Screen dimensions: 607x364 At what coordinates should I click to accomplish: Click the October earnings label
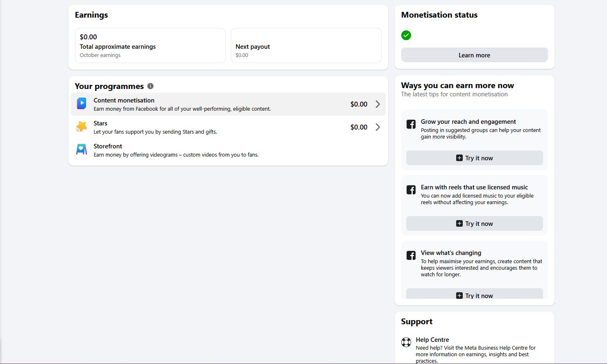pyautogui.click(x=100, y=55)
